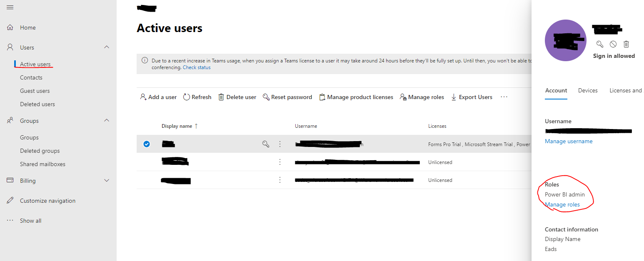The width and height of the screenshot is (644, 261).
Task: Collapse the Groups navigation section
Action: point(107,120)
